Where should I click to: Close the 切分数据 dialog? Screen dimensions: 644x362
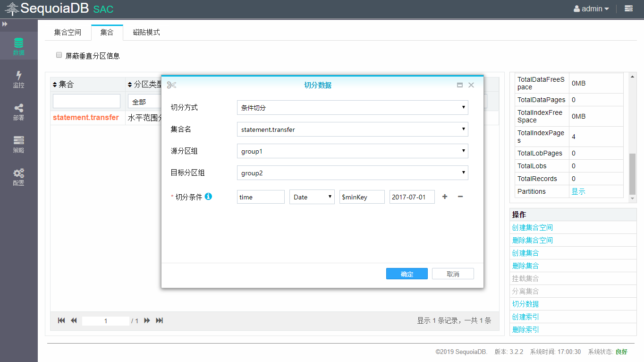(471, 85)
